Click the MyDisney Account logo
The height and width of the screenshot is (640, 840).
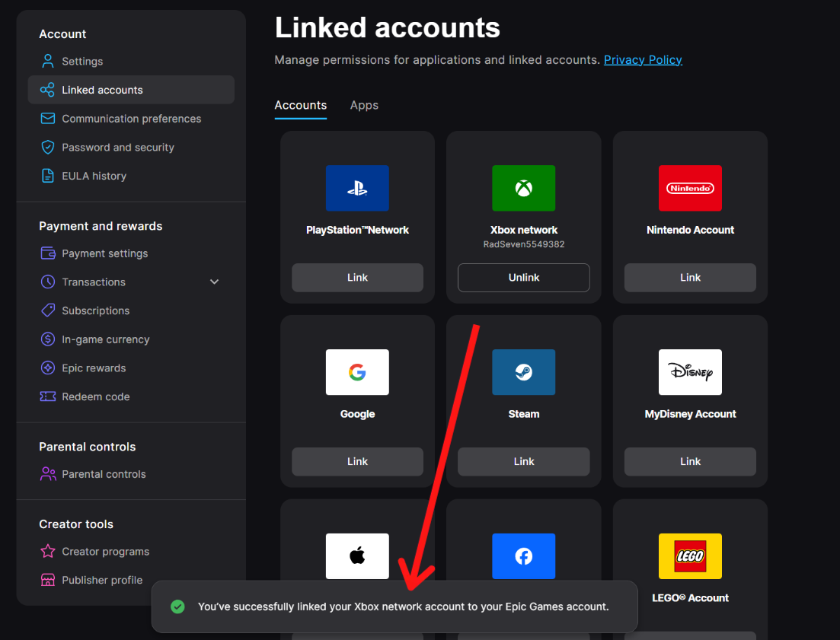click(690, 372)
